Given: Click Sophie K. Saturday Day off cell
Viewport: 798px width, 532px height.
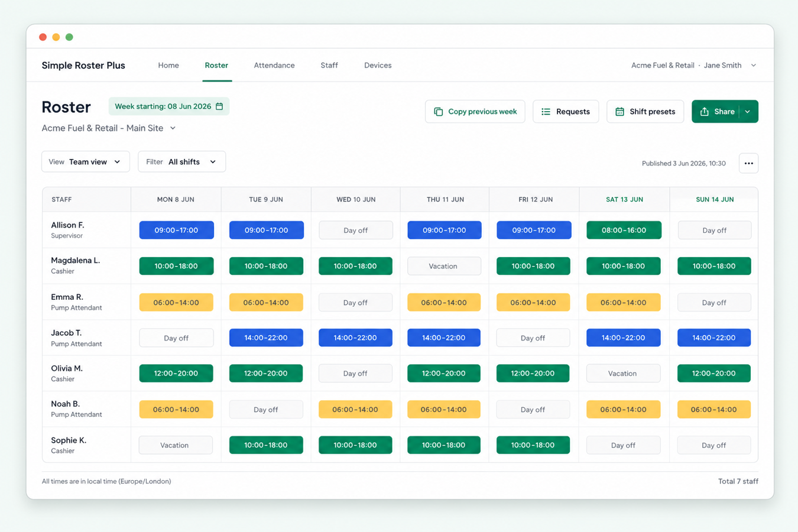Looking at the screenshot, I should (623, 445).
